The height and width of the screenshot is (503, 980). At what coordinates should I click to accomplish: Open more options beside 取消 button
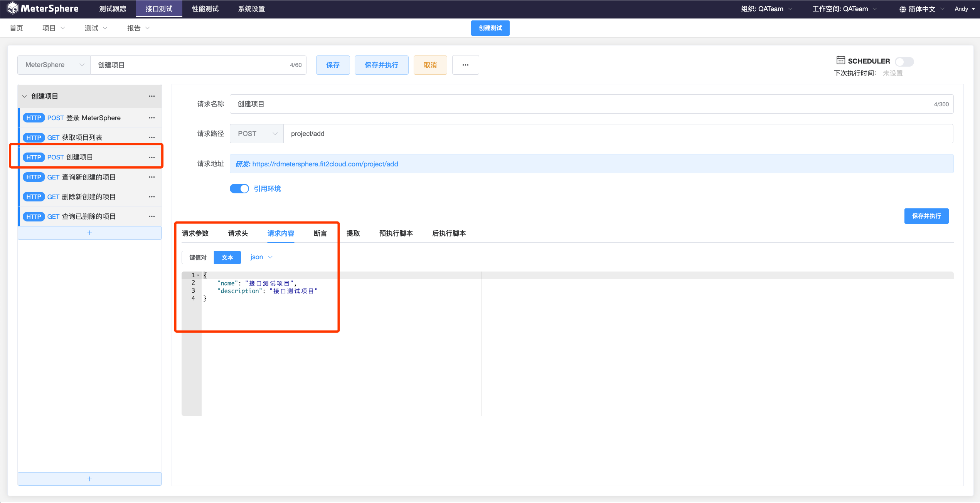pos(465,65)
